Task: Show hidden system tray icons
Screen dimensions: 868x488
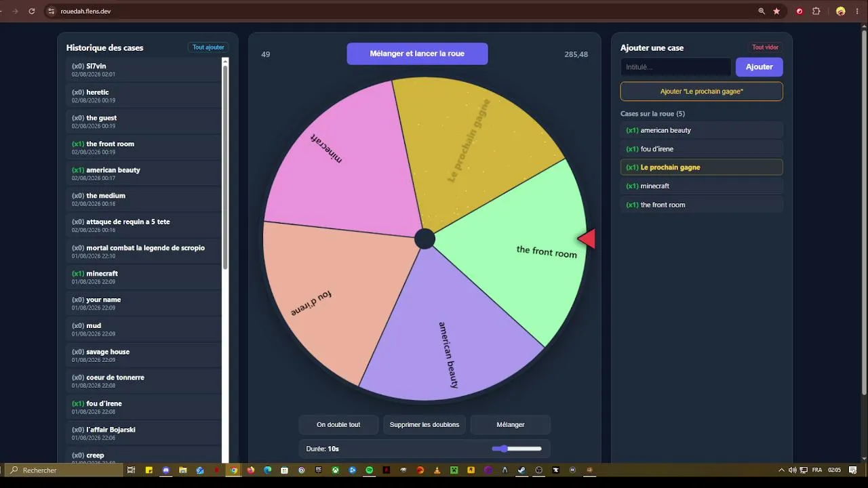Action: (x=781, y=470)
